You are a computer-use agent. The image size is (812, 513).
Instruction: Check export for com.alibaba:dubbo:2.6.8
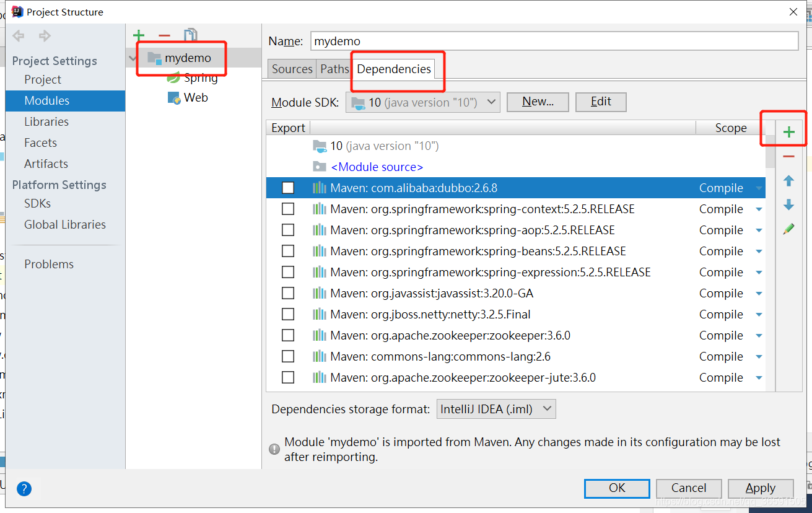coord(288,188)
